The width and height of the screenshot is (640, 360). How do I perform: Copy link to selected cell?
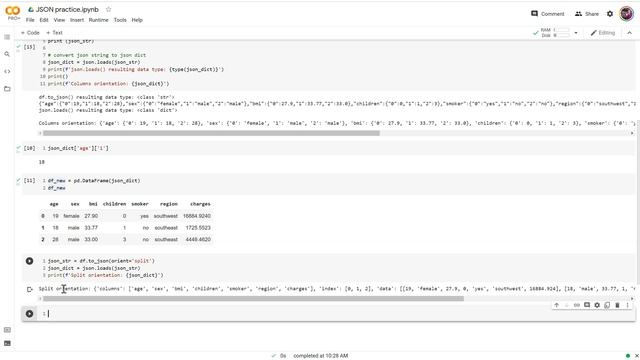click(x=577, y=305)
